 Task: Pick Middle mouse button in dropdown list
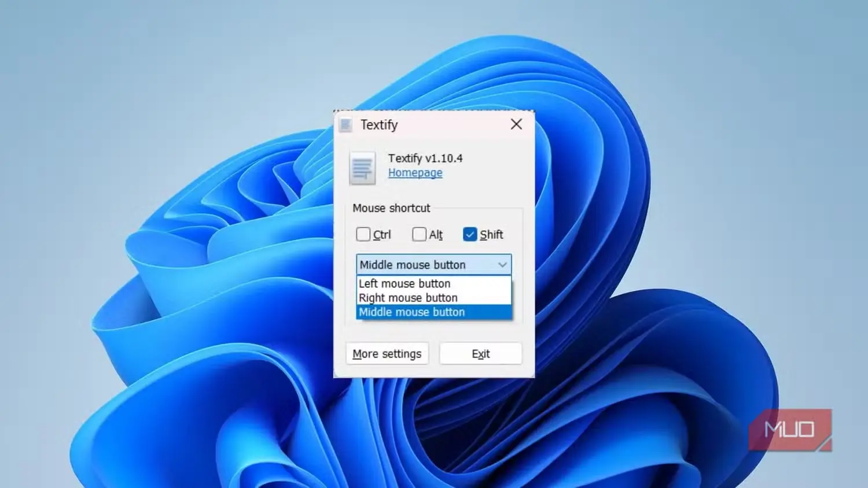point(434,312)
